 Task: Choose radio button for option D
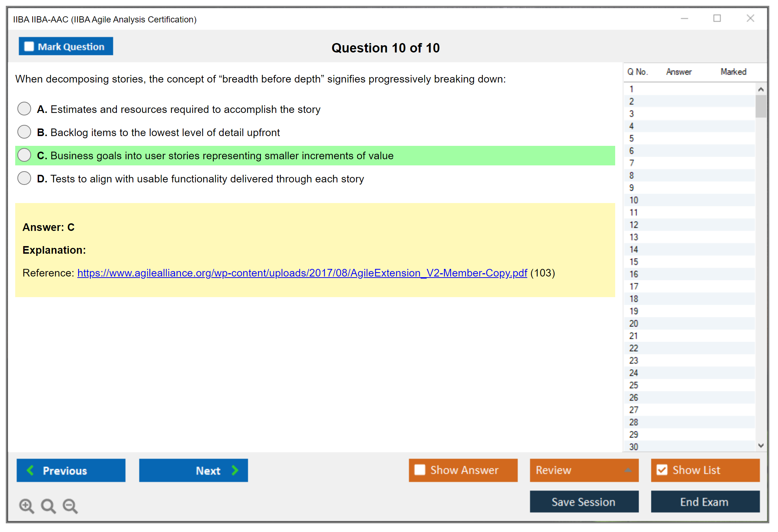point(24,178)
